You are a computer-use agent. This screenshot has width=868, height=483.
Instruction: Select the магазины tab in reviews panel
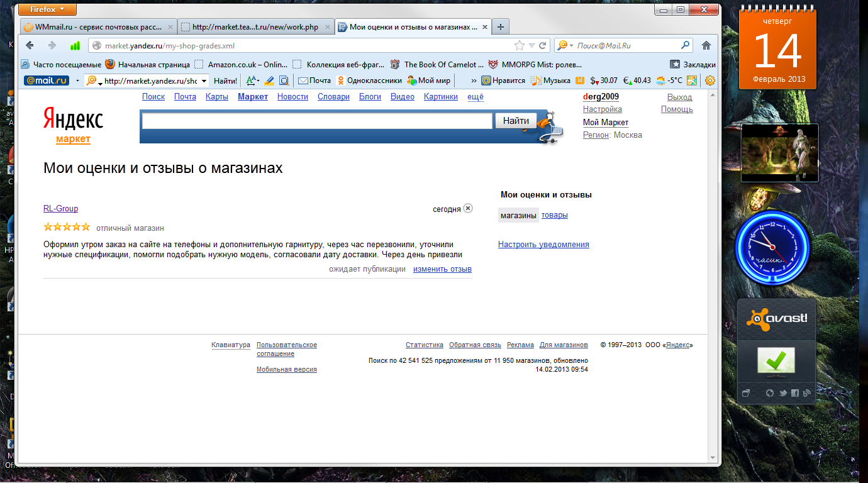click(x=518, y=215)
